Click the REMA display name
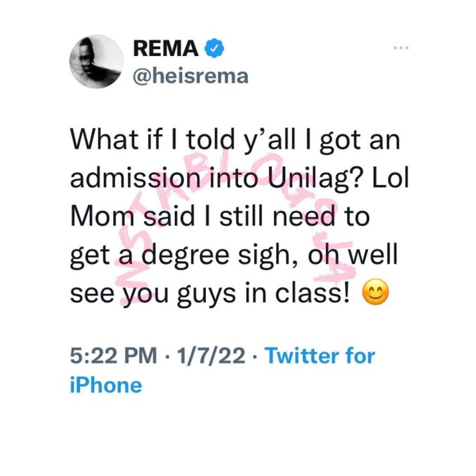 pos(167,48)
